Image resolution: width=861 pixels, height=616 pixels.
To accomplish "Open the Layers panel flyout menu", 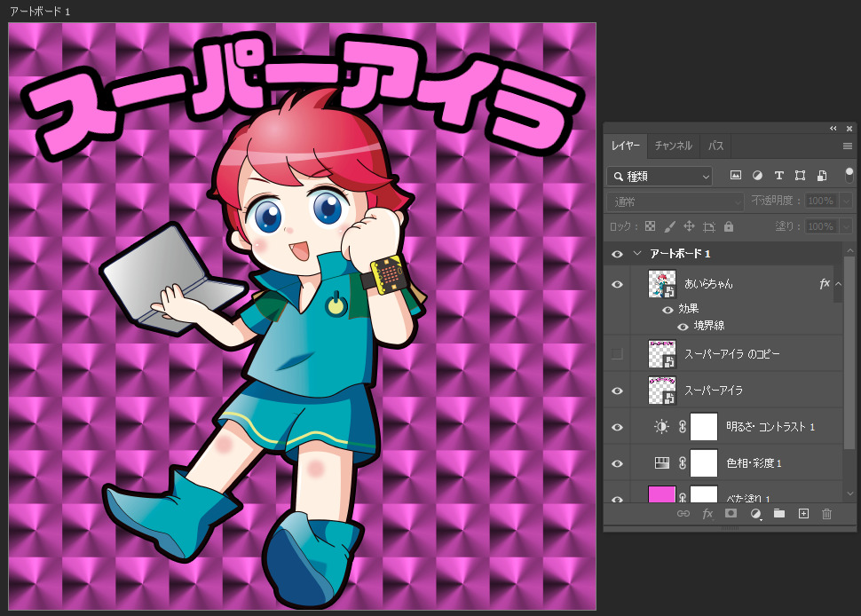I will click(848, 146).
